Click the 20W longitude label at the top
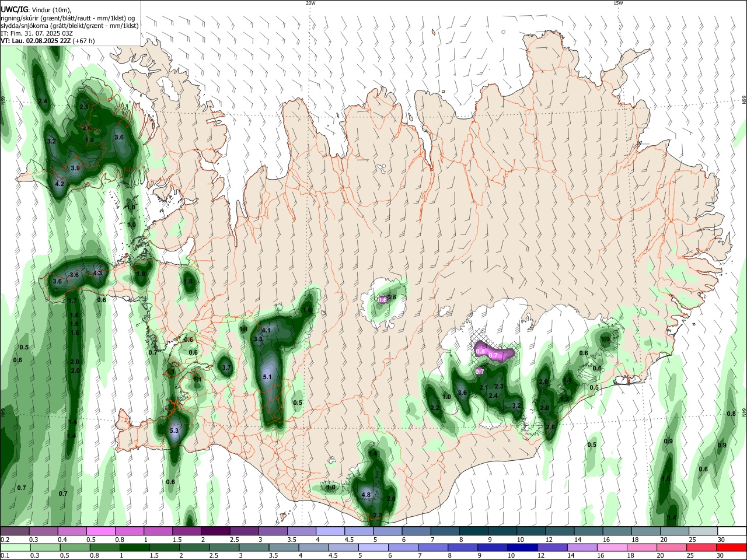 point(310,3)
